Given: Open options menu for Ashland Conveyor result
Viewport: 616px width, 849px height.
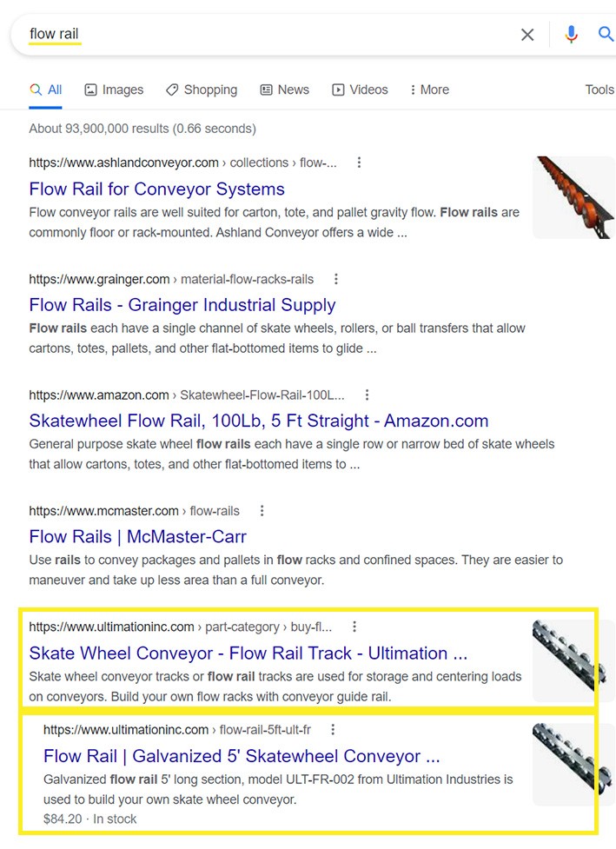Looking at the screenshot, I should click(359, 163).
